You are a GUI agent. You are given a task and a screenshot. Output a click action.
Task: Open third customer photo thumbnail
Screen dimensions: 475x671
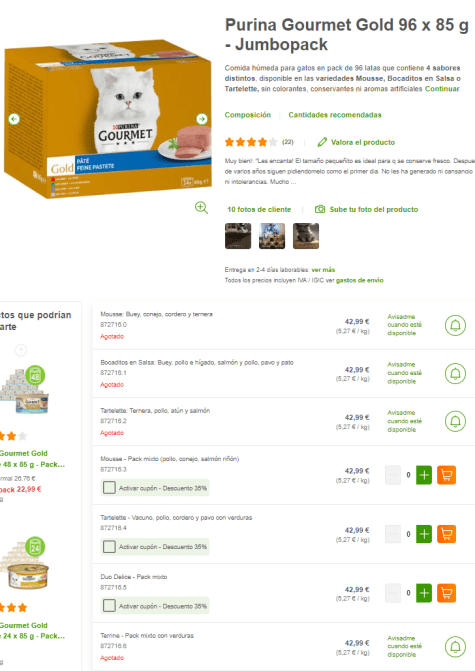click(x=306, y=236)
